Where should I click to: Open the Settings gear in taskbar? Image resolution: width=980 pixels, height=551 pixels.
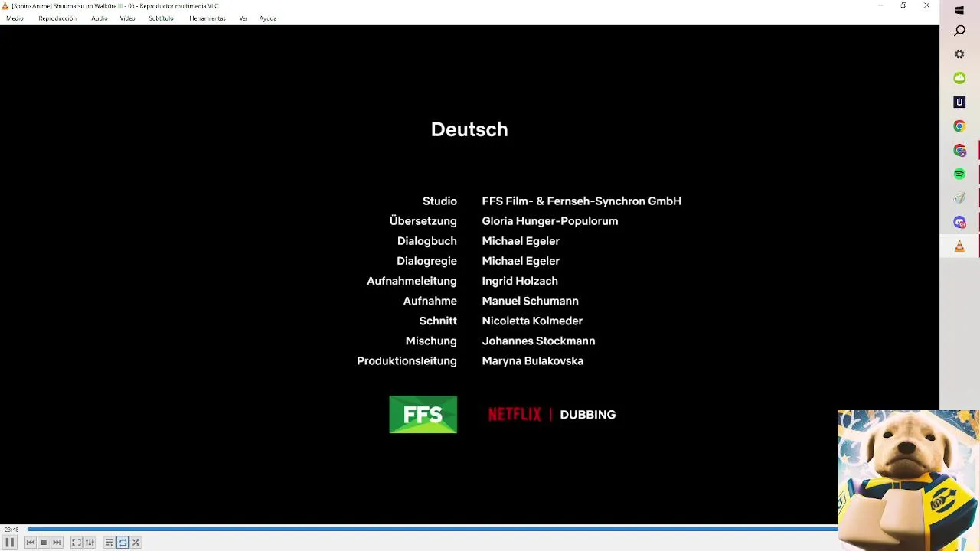[x=959, y=54]
